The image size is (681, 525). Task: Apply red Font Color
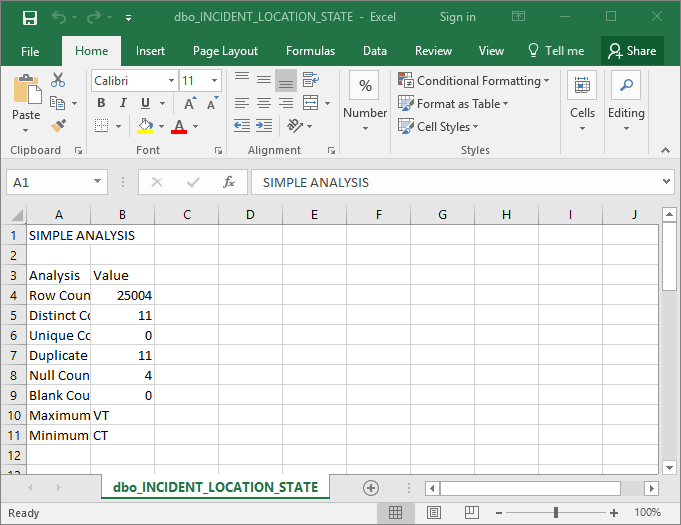(x=179, y=126)
